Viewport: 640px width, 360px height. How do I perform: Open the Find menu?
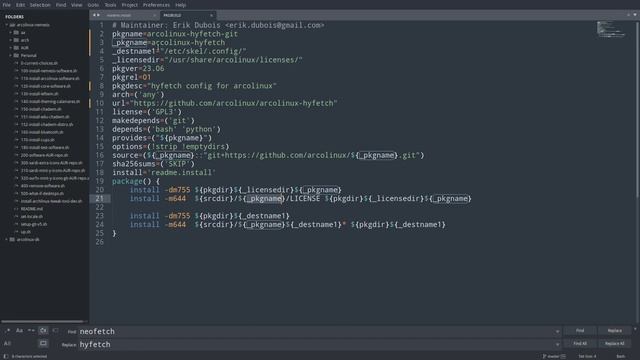61,5
